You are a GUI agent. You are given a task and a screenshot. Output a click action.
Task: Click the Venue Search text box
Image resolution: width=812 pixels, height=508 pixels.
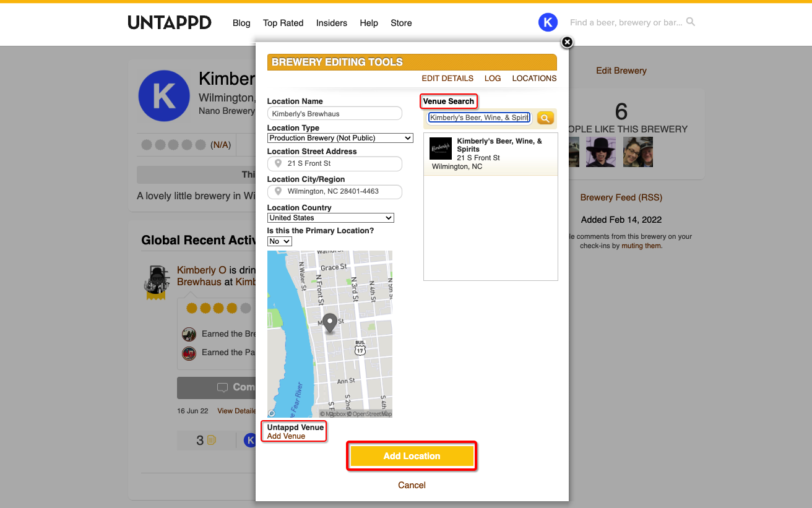coord(480,118)
